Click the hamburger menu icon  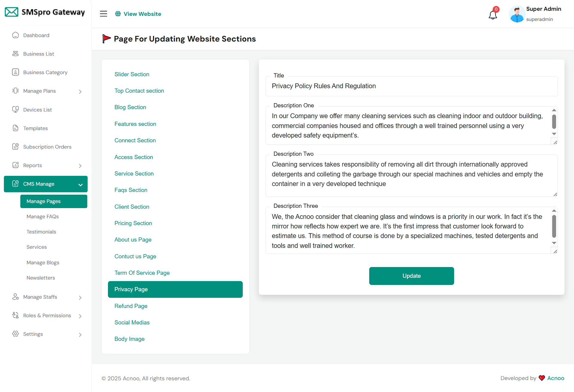(103, 14)
